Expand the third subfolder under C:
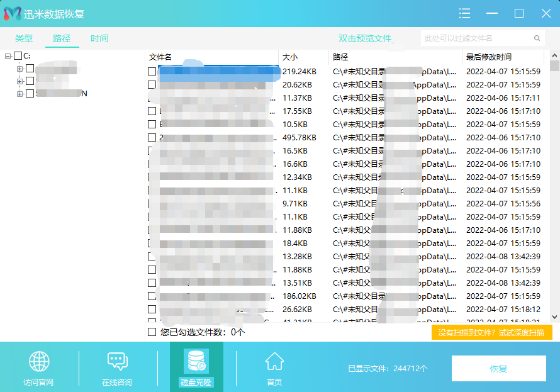This screenshot has height=392, width=560. tap(20, 94)
